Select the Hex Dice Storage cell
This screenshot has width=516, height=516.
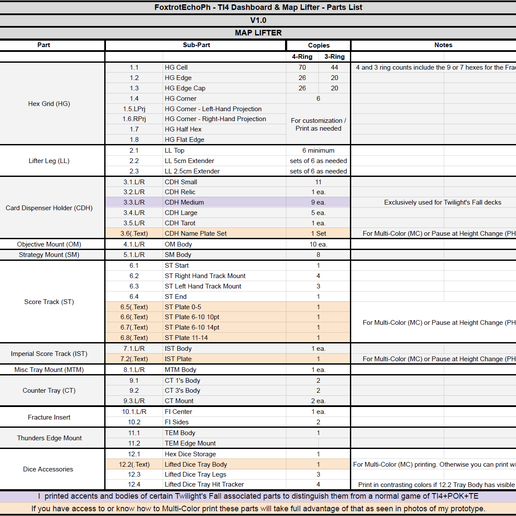click(224, 454)
